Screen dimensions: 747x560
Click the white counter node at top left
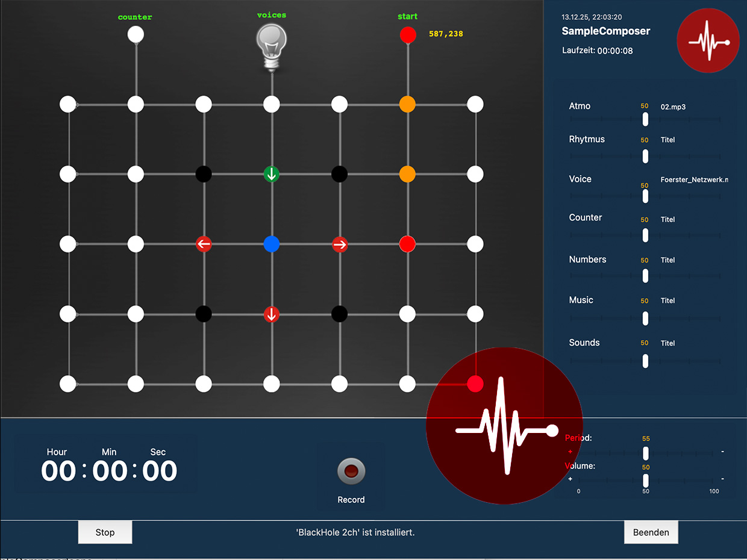(x=135, y=34)
